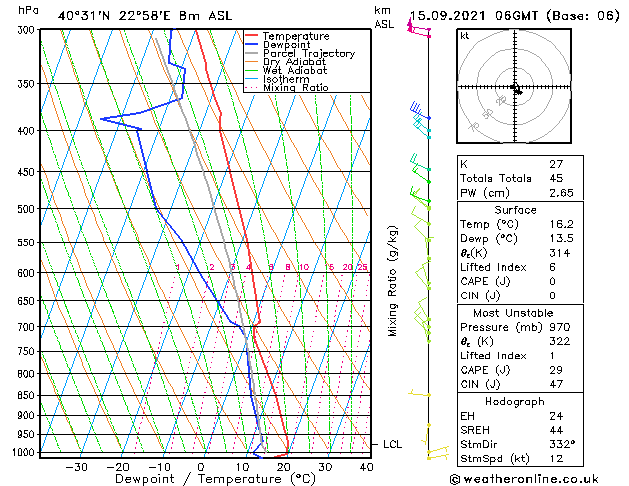The height and width of the screenshot is (486, 629).
Task: Click the hodograph storm motion marker
Action: point(516,90)
